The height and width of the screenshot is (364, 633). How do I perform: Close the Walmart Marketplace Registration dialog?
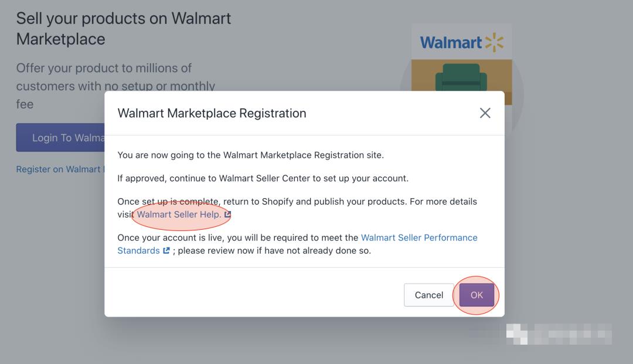click(x=485, y=113)
